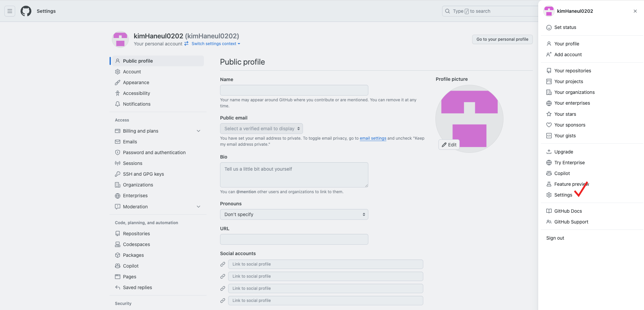Click the profile picture image
The image size is (644, 310).
pyautogui.click(x=469, y=119)
